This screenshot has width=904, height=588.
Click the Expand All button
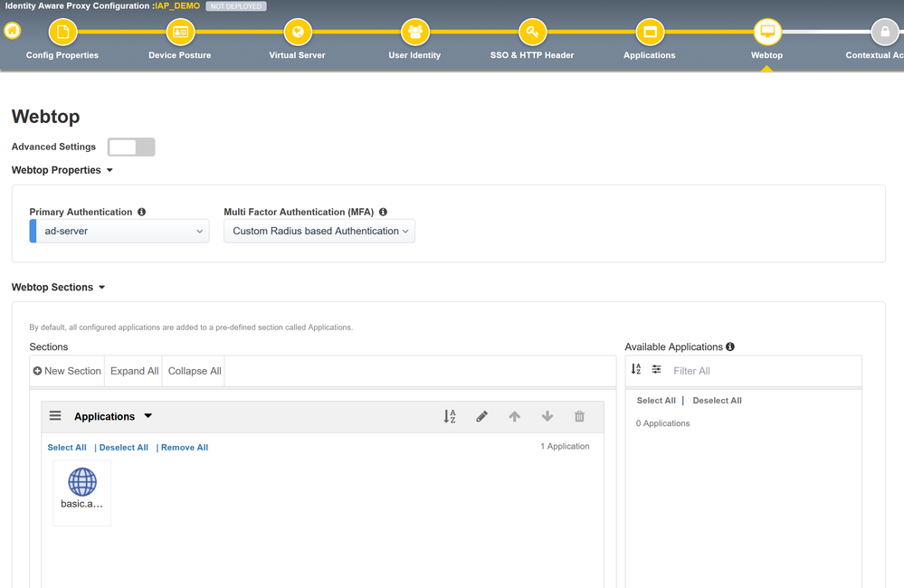pos(134,371)
